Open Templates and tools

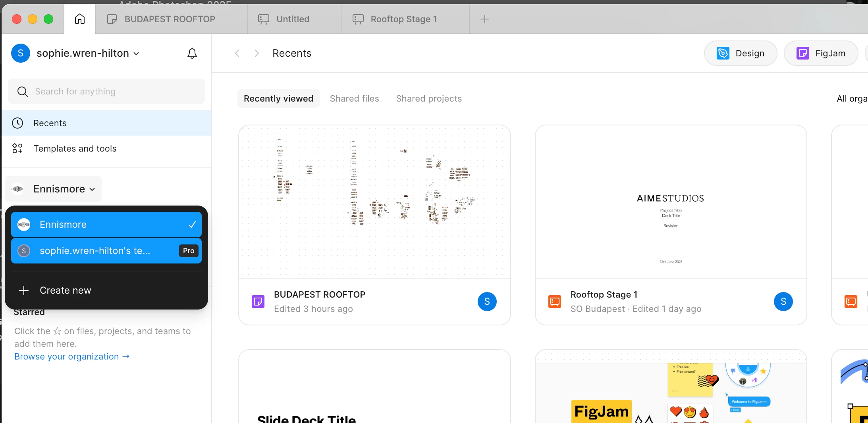pyautogui.click(x=106, y=148)
